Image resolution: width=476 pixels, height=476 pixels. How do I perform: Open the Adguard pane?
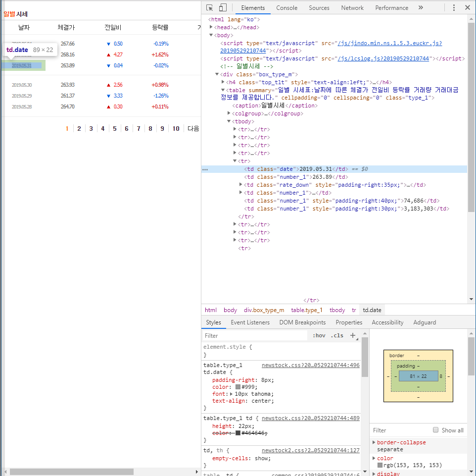[x=425, y=322]
